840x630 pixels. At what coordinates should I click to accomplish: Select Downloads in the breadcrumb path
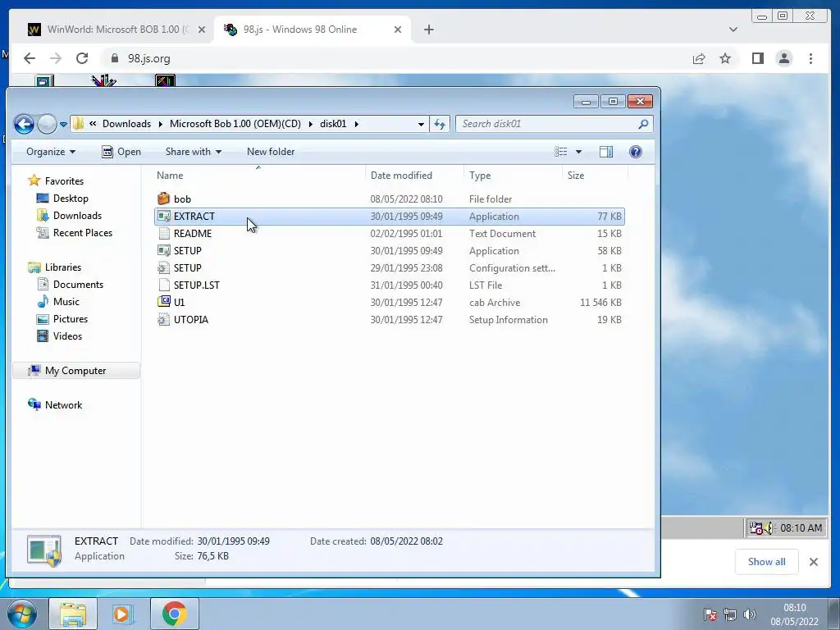click(126, 124)
